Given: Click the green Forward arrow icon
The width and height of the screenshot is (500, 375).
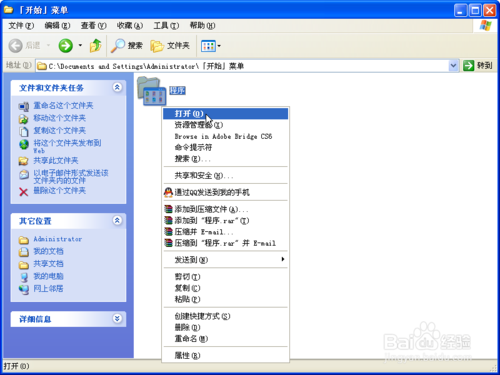Looking at the screenshot, I should (x=66, y=46).
